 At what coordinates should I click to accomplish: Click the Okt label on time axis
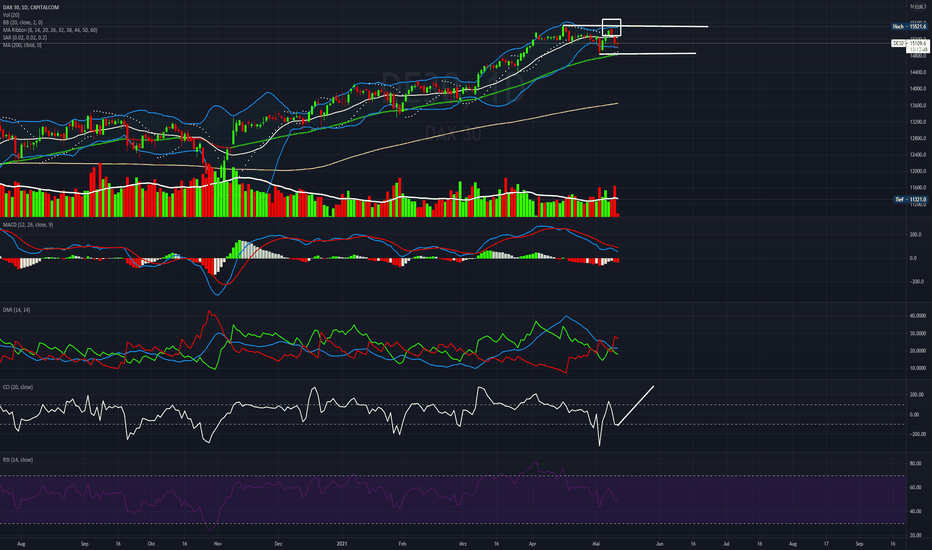point(152,543)
